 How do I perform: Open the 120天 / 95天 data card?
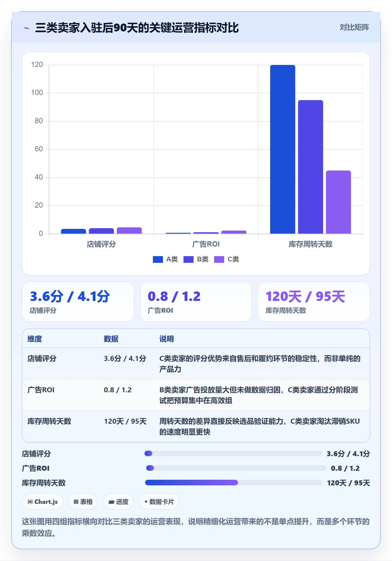314,302
